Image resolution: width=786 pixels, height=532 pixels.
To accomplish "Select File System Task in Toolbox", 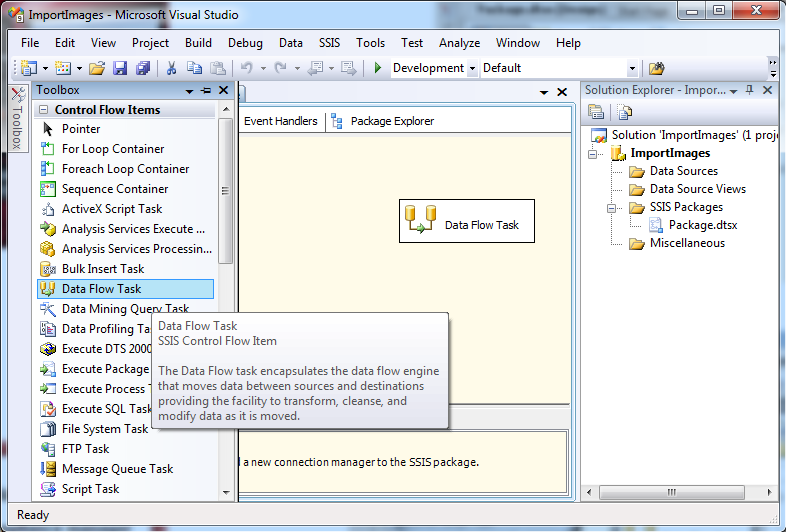I will 94,429.
